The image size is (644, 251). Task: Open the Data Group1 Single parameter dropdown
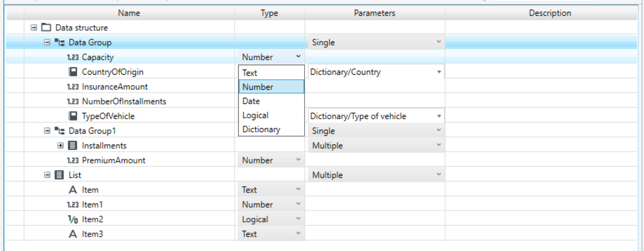pyautogui.click(x=376, y=131)
